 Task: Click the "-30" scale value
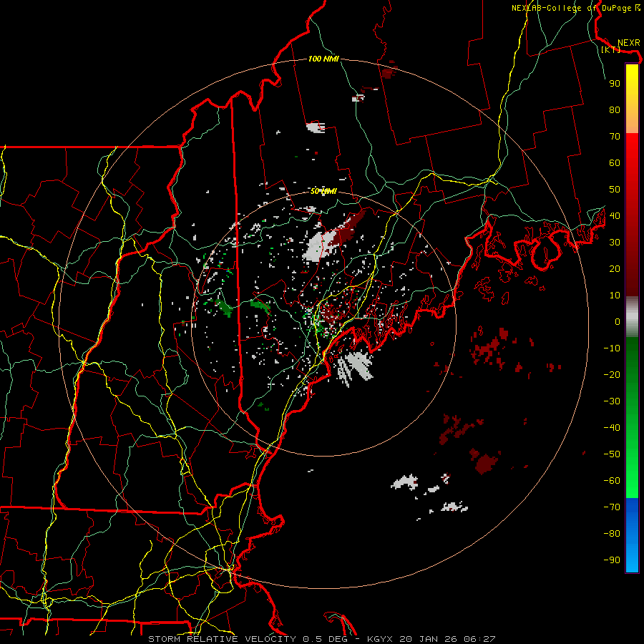(x=612, y=401)
